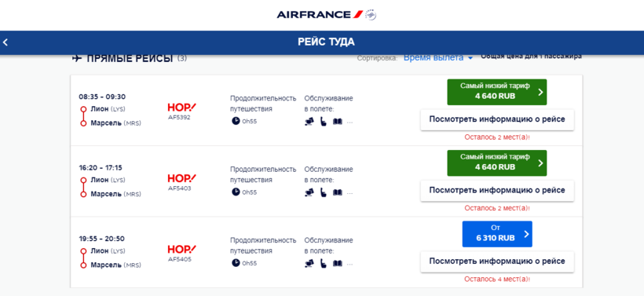The image size is (644, 296).
Task: Select the 4 640 RUB fare for the 16:20 flight
Action: (497, 163)
